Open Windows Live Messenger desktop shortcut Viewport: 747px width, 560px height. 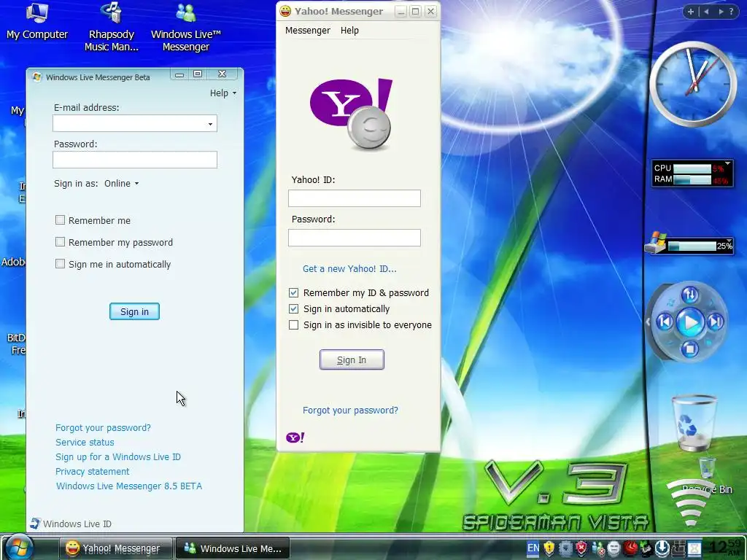[186, 26]
